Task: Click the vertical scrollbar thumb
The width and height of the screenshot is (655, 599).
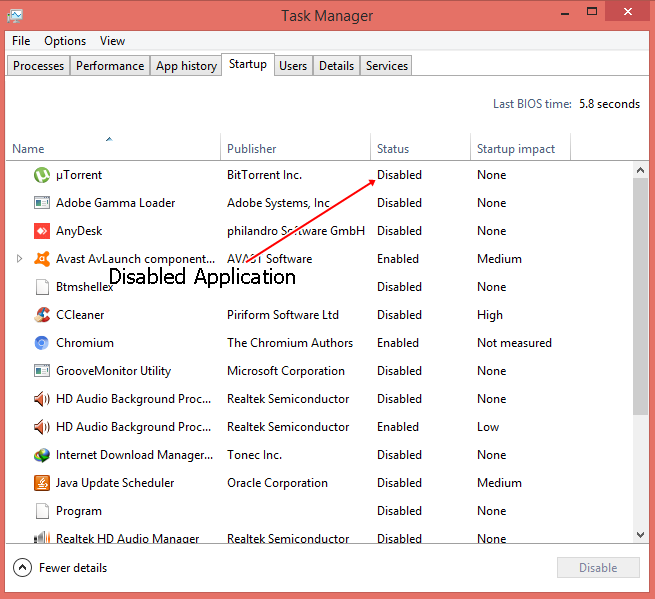Action: pos(640,296)
